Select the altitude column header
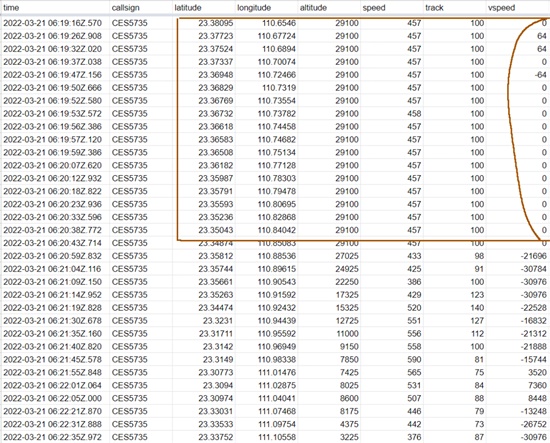 (x=329, y=8)
